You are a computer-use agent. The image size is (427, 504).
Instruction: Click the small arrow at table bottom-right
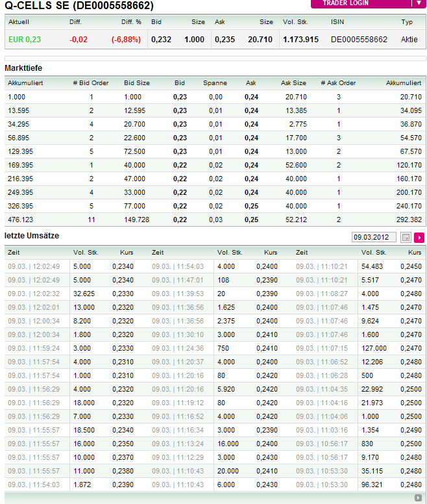coord(418,498)
